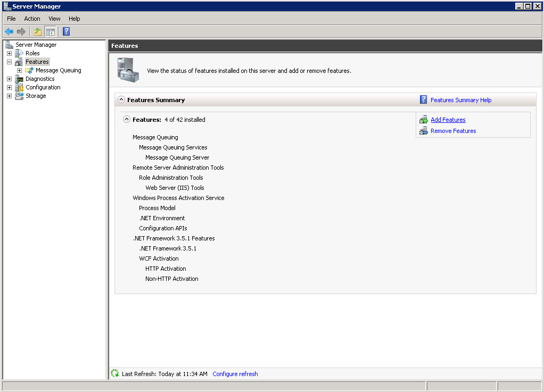Click .NET Environment text
Screen dimensions: 544x392
pyautogui.click(x=162, y=218)
